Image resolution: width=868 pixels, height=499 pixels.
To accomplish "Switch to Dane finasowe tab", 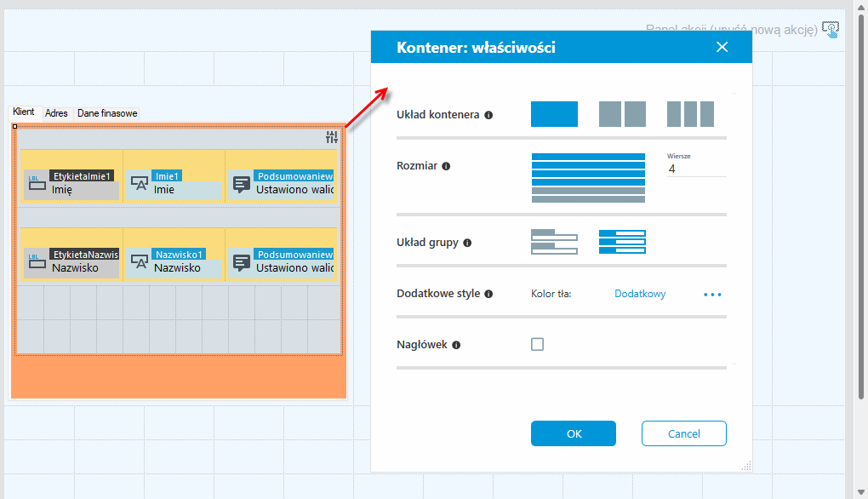I will (107, 113).
